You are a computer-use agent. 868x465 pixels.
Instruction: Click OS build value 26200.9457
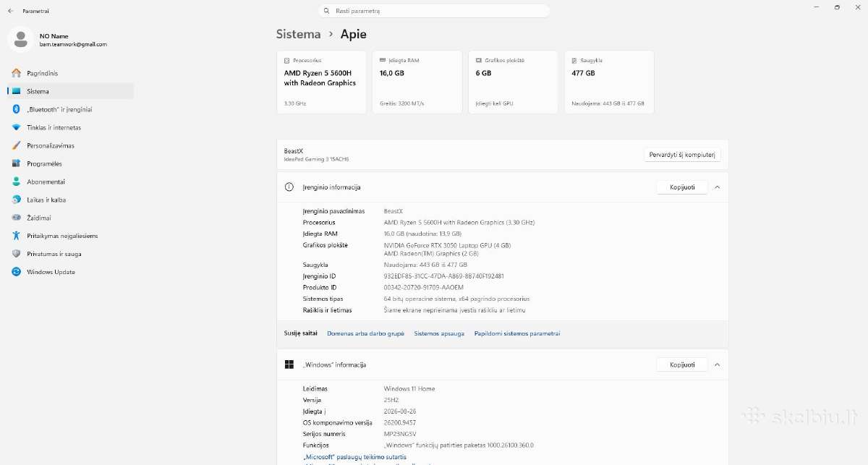[400, 422]
